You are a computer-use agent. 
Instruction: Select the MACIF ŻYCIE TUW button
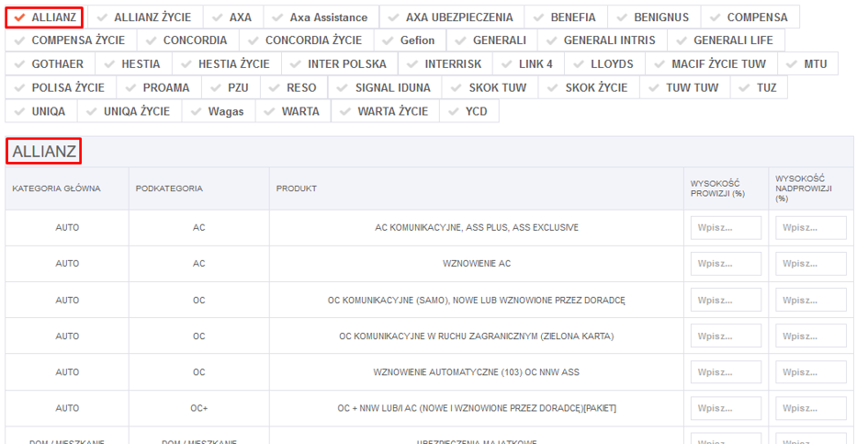[x=711, y=63]
